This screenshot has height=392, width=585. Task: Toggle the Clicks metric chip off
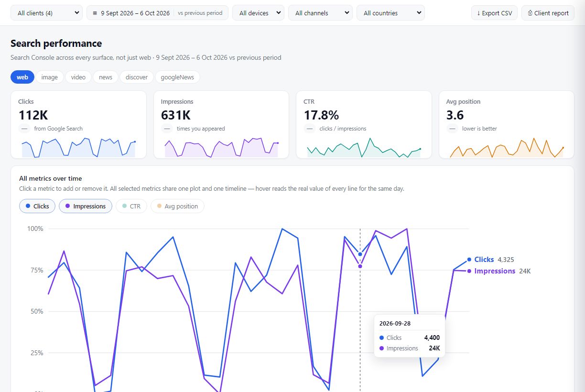[x=37, y=206]
